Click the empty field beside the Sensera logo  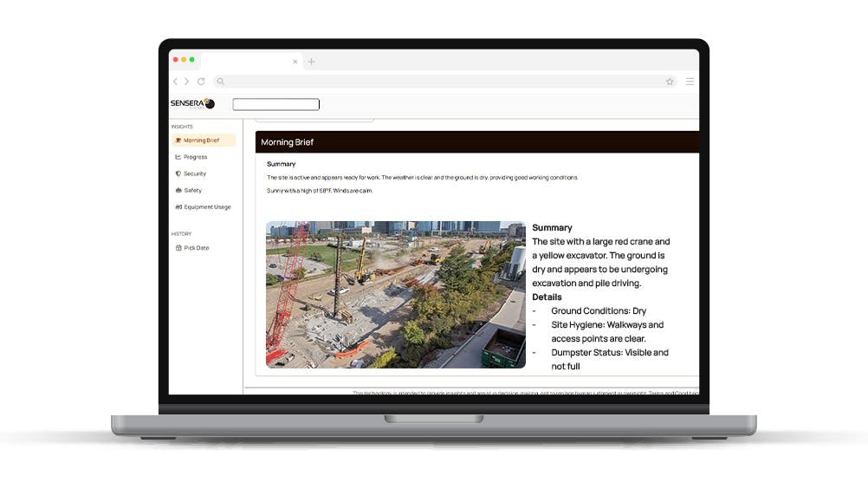pos(276,105)
